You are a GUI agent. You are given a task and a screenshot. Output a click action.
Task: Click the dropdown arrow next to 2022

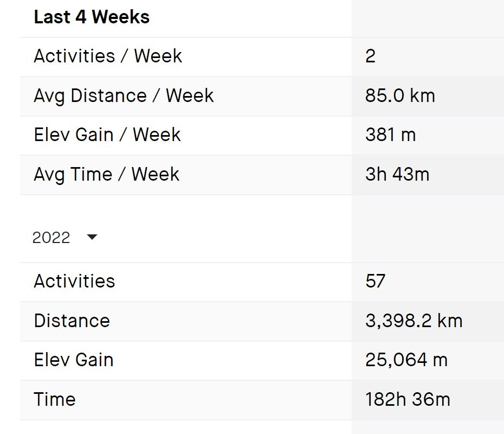coord(92,237)
